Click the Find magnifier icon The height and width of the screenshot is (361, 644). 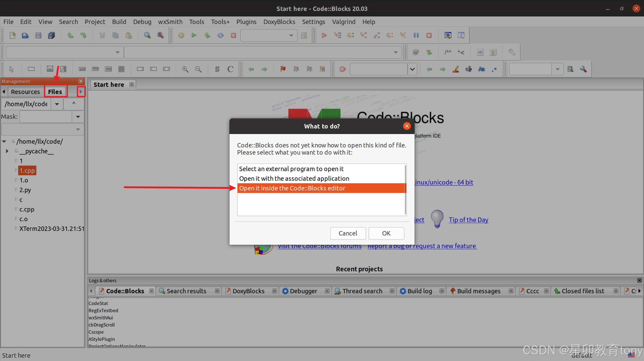tap(147, 35)
